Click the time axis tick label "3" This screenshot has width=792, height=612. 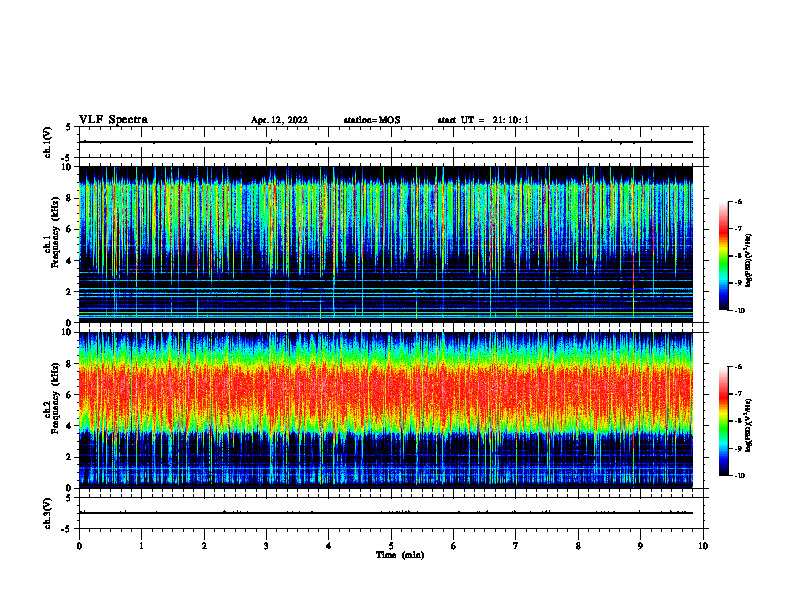click(x=266, y=546)
